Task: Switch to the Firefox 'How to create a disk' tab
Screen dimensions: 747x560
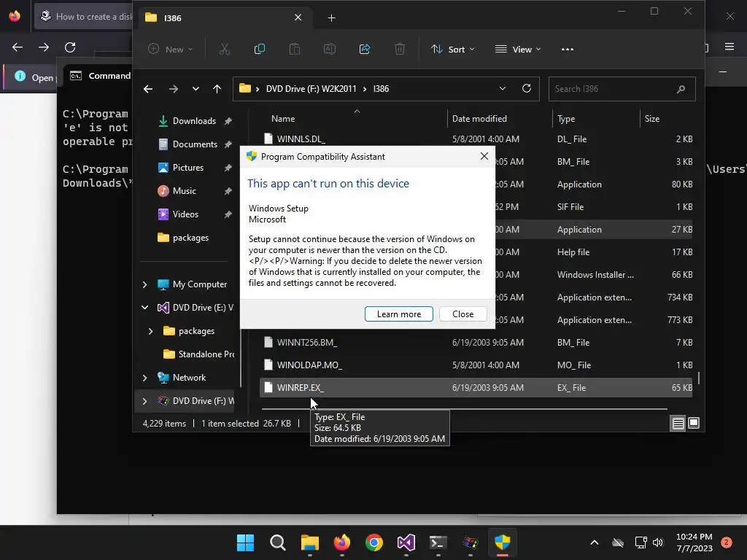Action: (85, 17)
